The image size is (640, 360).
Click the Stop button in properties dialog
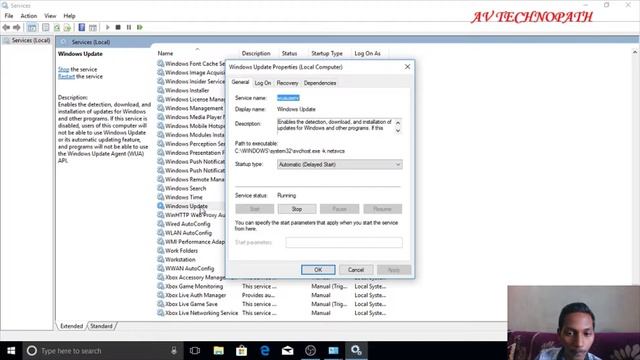coord(297,209)
